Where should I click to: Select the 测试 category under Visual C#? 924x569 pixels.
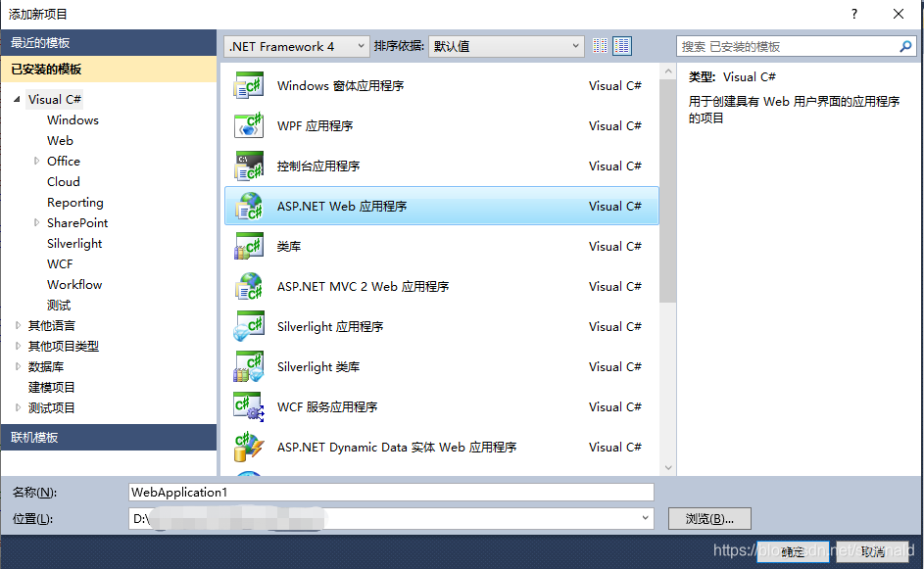click(x=59, y=306)
